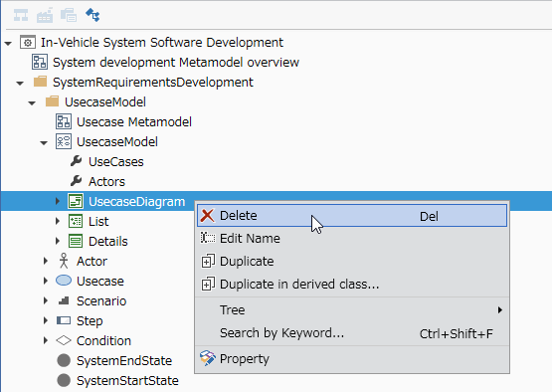Screen dimensions: 552x392
Task: Select the List tree item label
Action: click(98, 221)
